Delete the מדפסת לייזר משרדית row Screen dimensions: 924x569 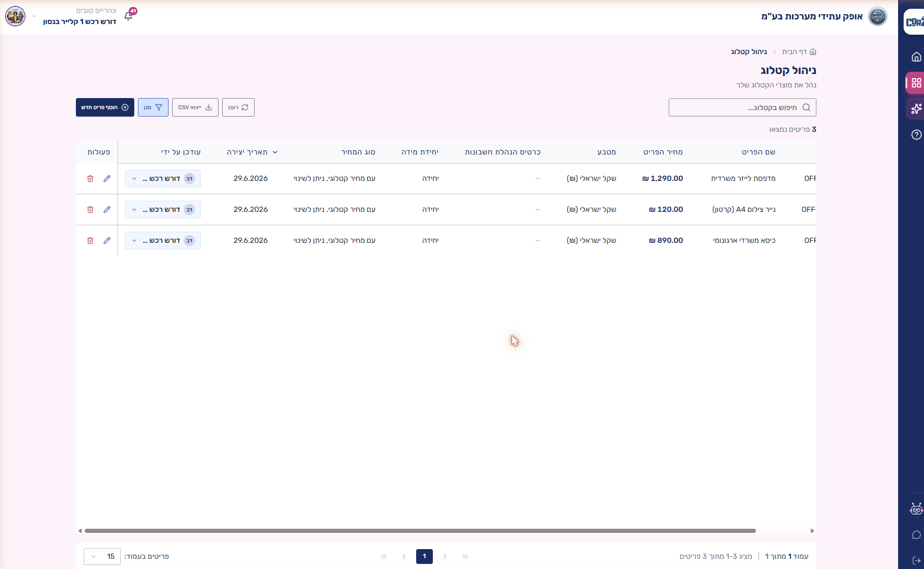pos(90,179)
